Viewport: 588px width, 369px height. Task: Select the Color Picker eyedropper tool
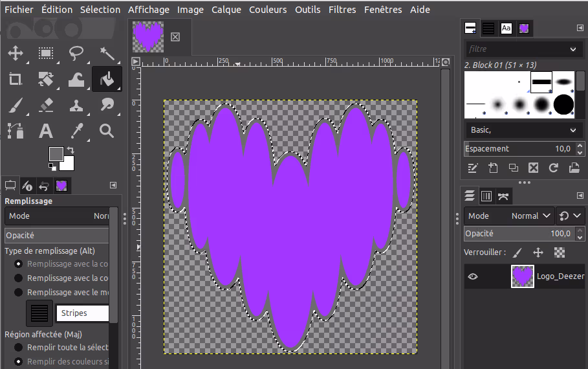point(76,131)
